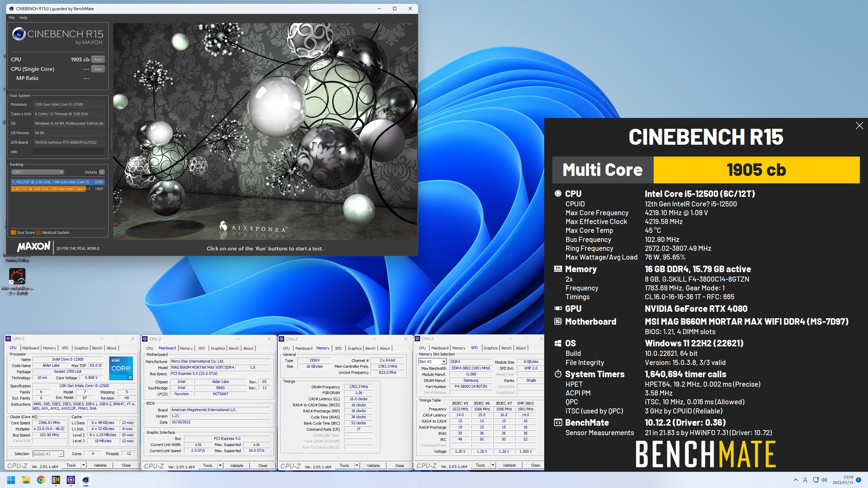Select the 6C/12T 12th Gen ranking row
The height and width of the screenshot is (488, 868).
click(x=58, y=189)
